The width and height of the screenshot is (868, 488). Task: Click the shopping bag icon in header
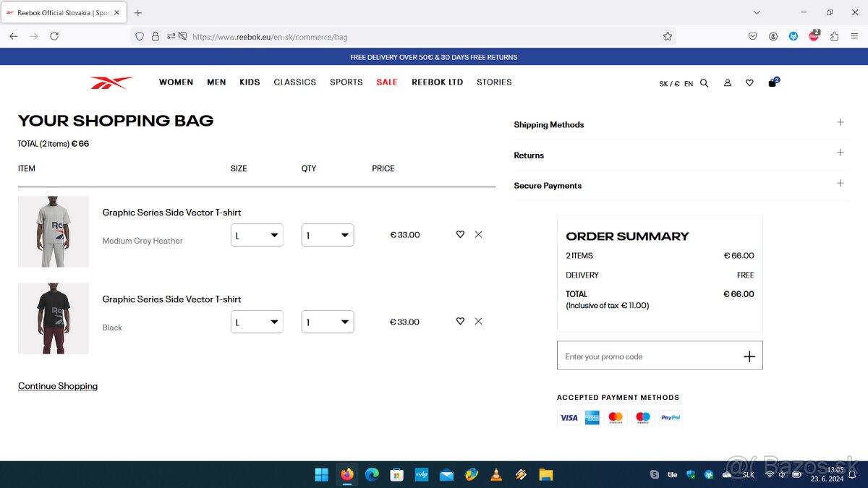point(773,82)
